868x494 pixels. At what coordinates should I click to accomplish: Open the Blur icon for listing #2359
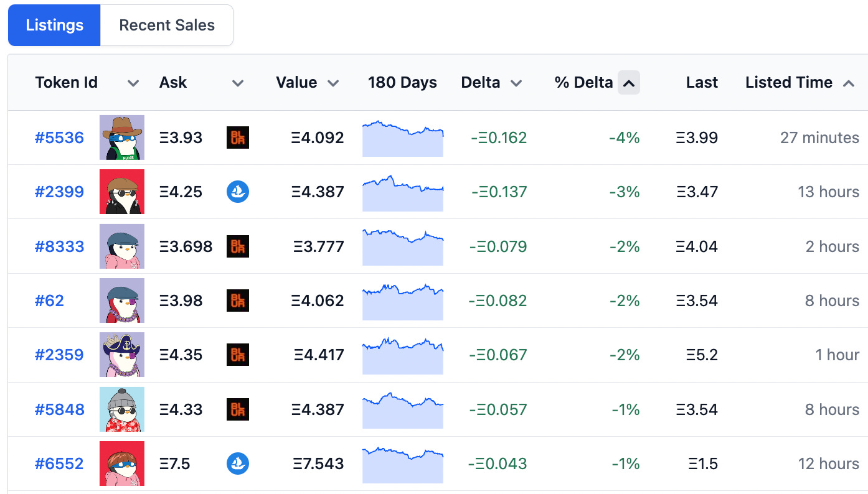[237, 355]
